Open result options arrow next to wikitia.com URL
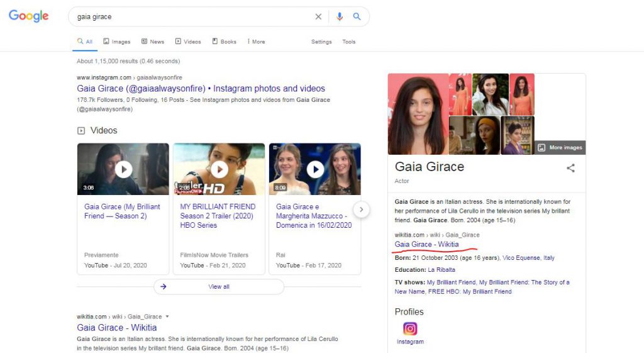Image resolution: width=644 pixels, height=353 pixels. point(167,317)
